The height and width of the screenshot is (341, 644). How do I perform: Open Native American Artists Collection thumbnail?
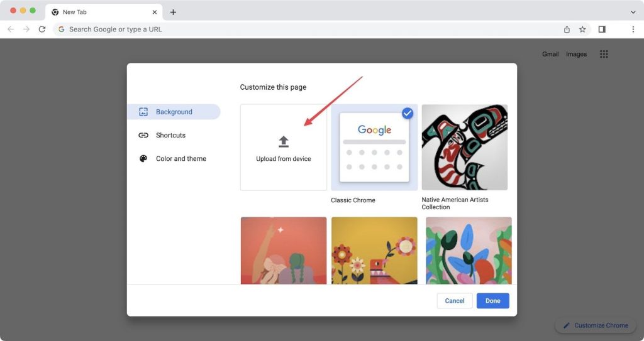[465, 148]
